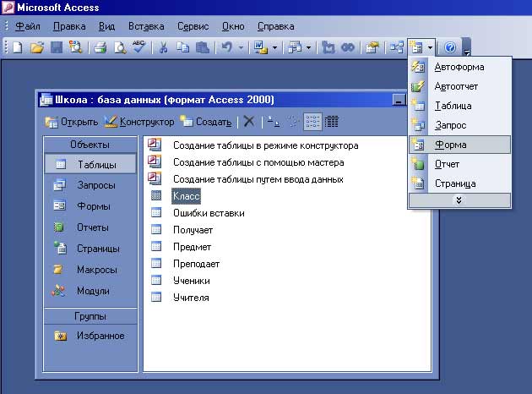Switch to Large Icons view
Screen dimensions: 532x394
coord(274,121)
